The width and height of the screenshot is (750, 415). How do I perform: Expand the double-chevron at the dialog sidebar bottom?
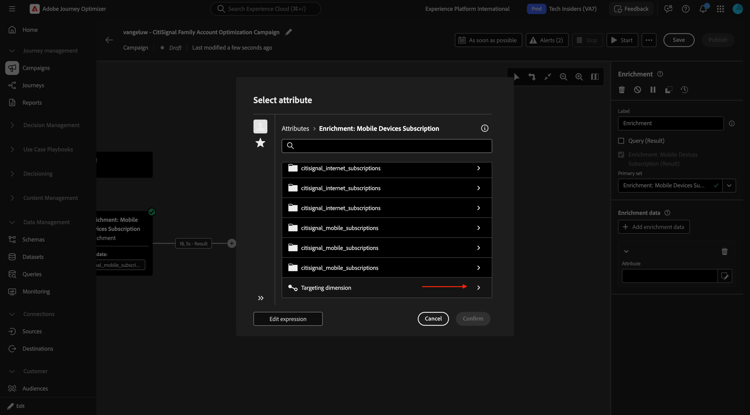coord(261,298)
